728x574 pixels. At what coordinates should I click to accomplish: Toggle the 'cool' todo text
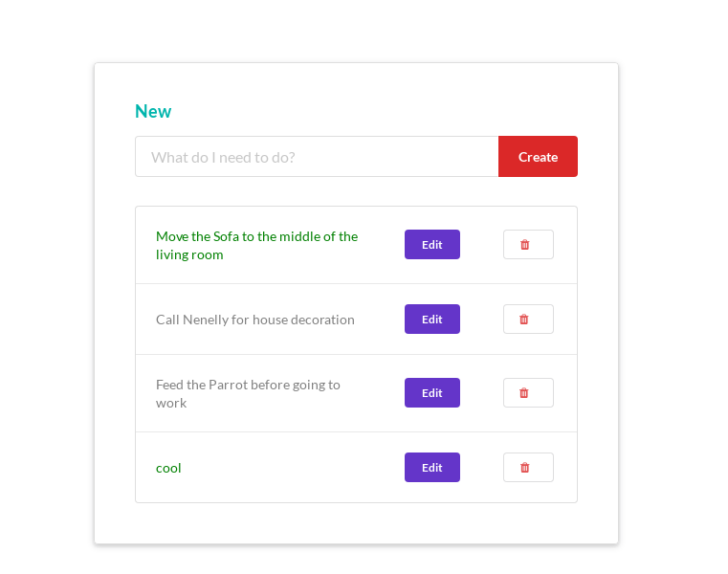[168, 468]
